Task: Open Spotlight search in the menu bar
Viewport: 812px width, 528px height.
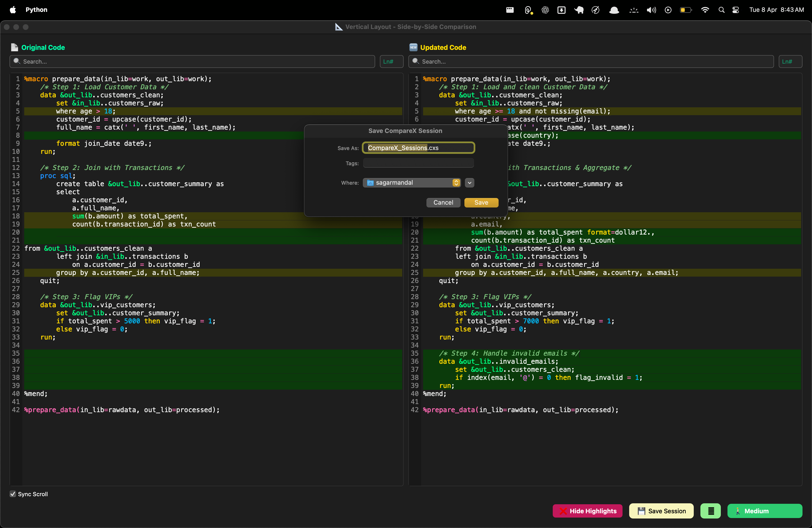Action: 721,10
